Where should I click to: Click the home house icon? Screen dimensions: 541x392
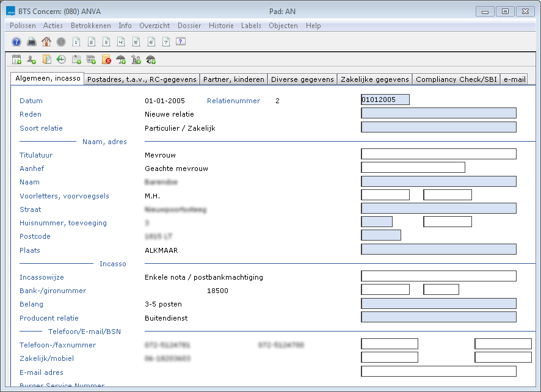pyautogui.click(x=46, y=42)
